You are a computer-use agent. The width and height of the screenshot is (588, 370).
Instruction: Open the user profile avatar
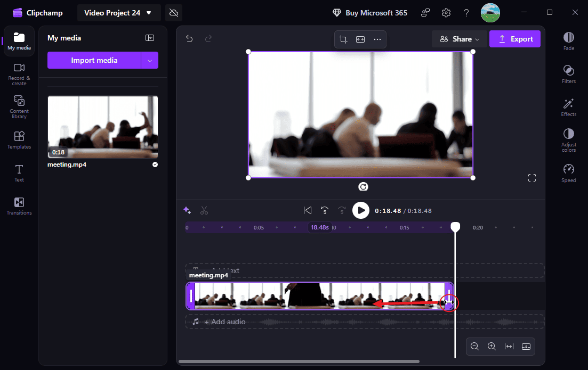point(490,13)
